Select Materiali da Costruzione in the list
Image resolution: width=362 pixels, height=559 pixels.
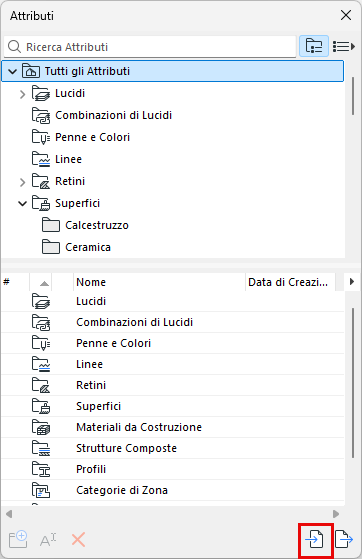tap(139, 427)
